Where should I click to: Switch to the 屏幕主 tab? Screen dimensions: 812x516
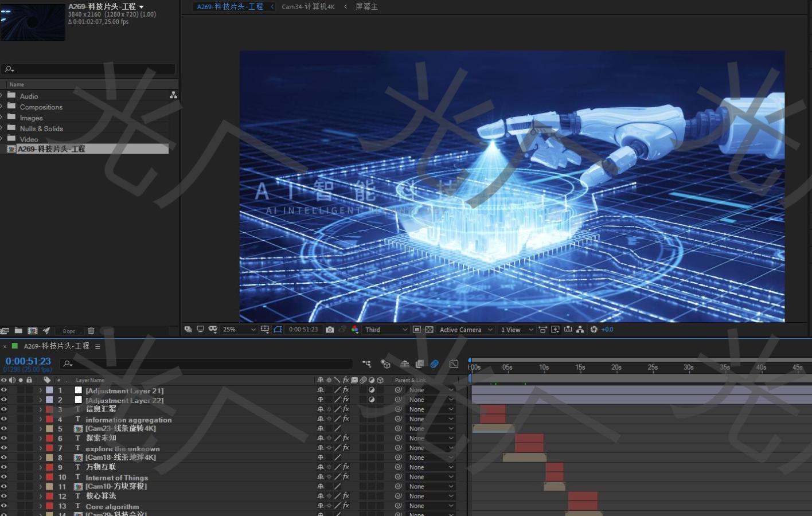coord(366,6)
